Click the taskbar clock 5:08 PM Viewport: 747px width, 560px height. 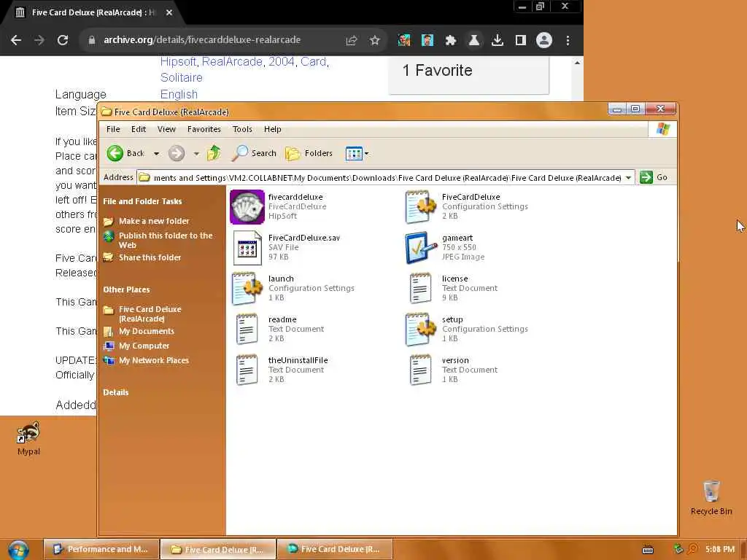pyautogui.click(x=720, y=550)
